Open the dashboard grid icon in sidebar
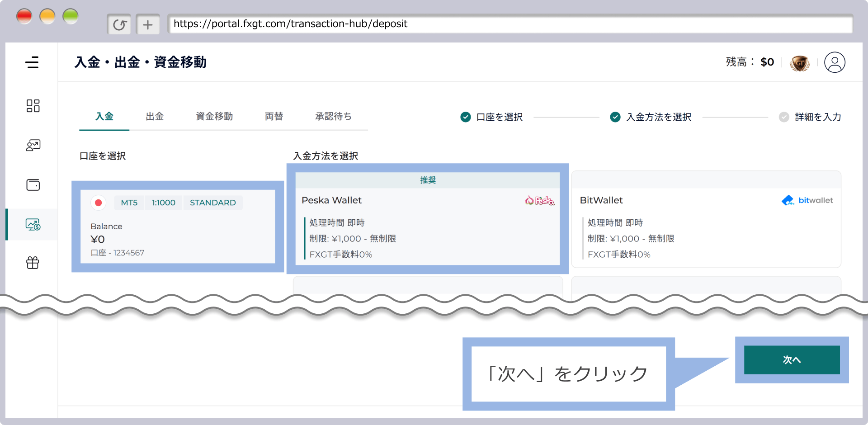Viewport: 868px width, 425px height. coord(33,106)
